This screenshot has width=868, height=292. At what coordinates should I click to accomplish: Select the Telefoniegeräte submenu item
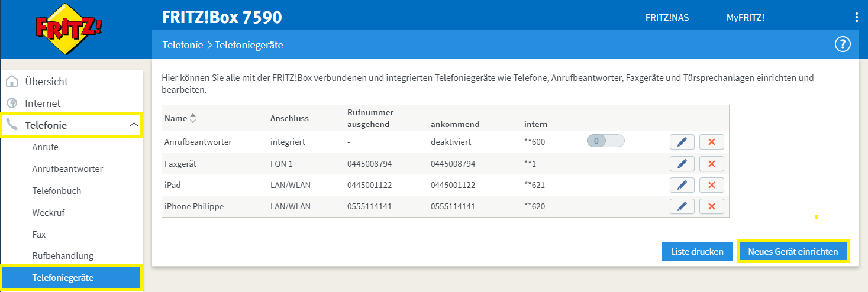click(72, 278)
